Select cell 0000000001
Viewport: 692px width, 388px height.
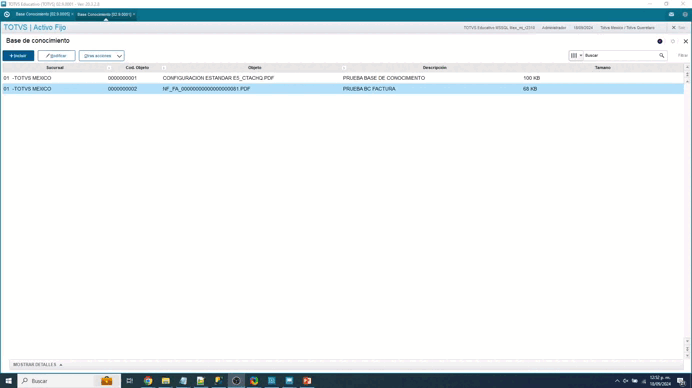[122, 78]
